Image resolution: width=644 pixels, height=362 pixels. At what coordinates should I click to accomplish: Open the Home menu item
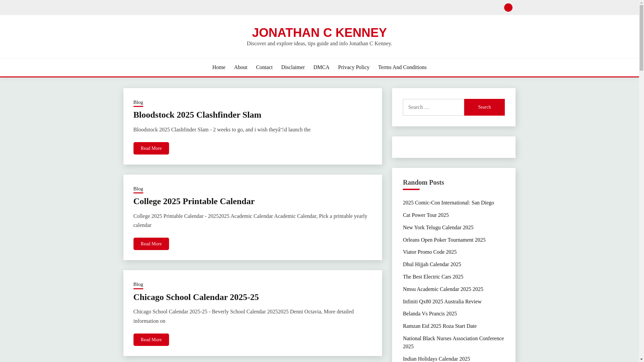point(219,67)
